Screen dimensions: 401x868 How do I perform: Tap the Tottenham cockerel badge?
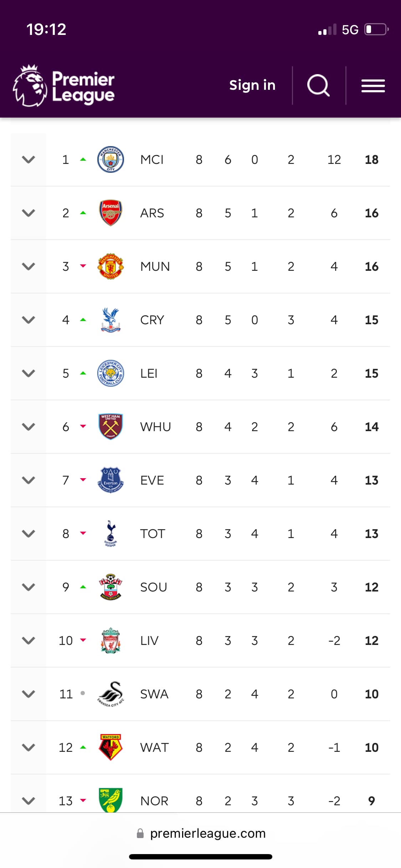tap(110, 533)
